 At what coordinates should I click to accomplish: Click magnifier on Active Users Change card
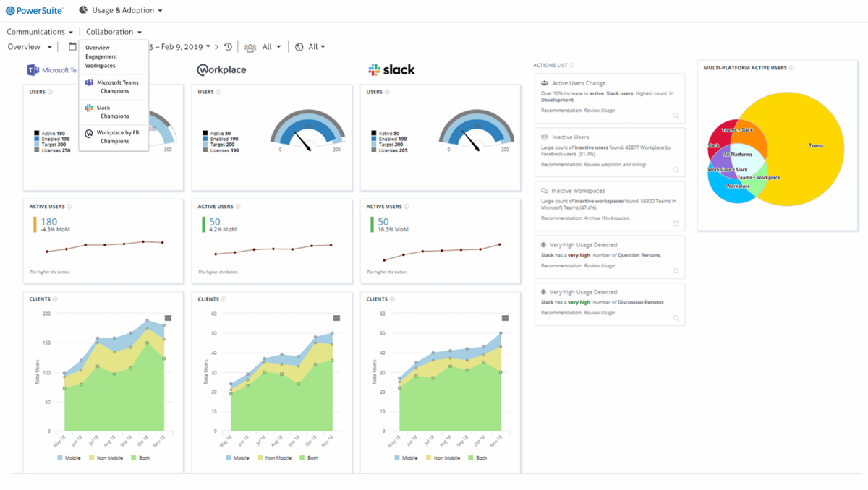coord(676,116)
